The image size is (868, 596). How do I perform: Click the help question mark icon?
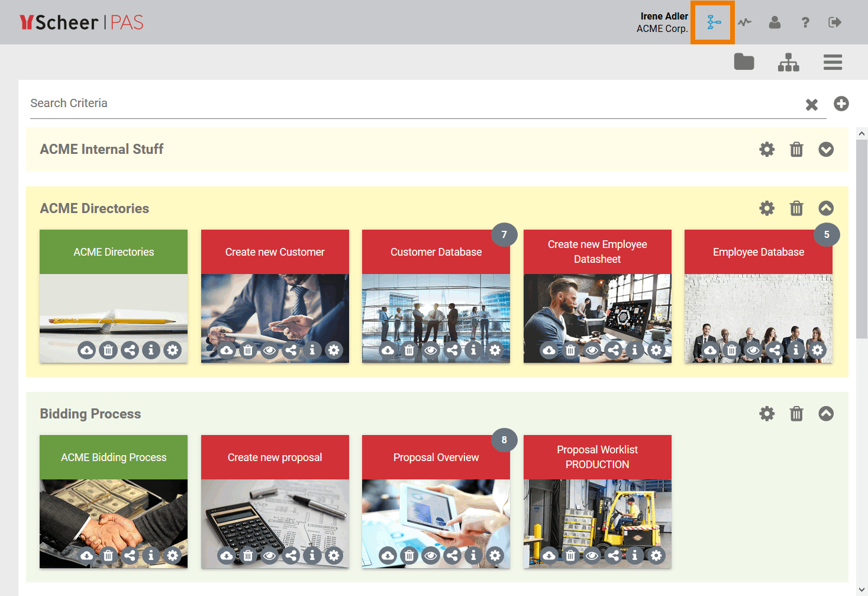805,22
